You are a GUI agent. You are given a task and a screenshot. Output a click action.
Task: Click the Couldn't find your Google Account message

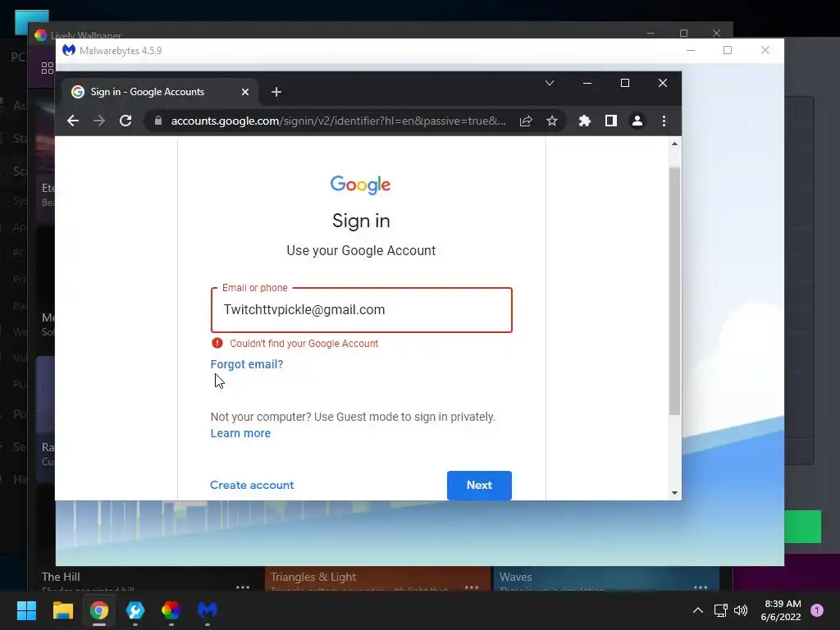point(304,344)
